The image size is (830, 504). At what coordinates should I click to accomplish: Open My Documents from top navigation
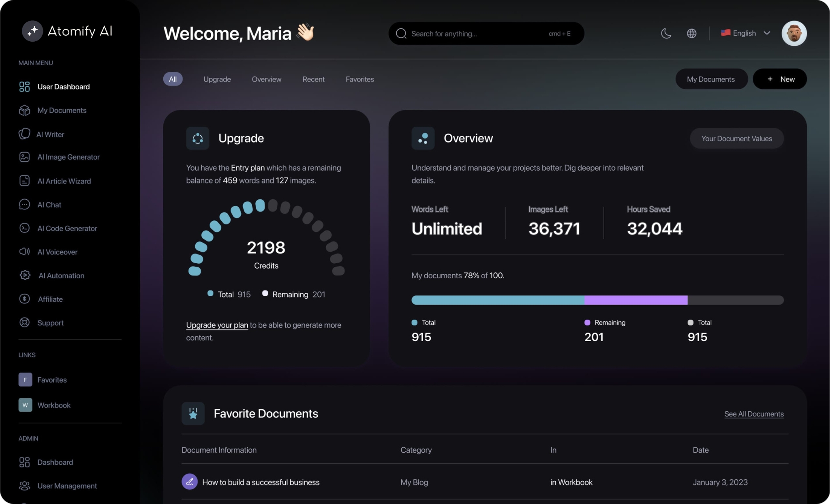711,78
